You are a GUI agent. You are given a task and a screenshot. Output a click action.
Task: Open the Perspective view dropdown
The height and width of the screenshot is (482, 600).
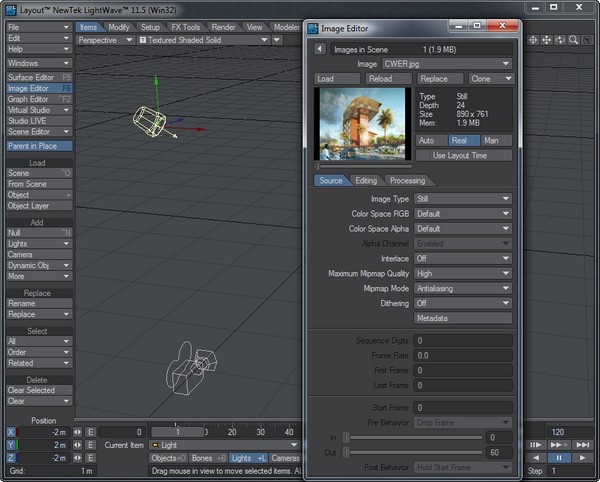(104, 40)
